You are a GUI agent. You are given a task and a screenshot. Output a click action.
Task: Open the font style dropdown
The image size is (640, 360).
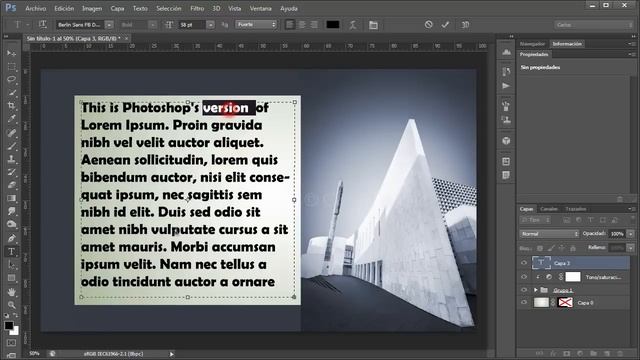click(x=152, y=25)
